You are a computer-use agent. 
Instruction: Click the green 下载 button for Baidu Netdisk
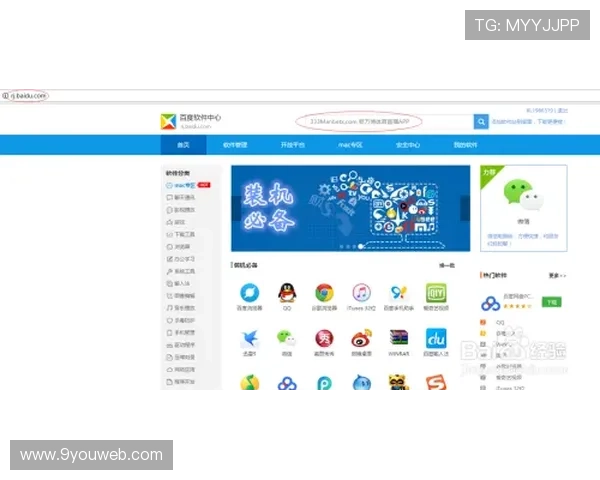[x=551, y=301]
